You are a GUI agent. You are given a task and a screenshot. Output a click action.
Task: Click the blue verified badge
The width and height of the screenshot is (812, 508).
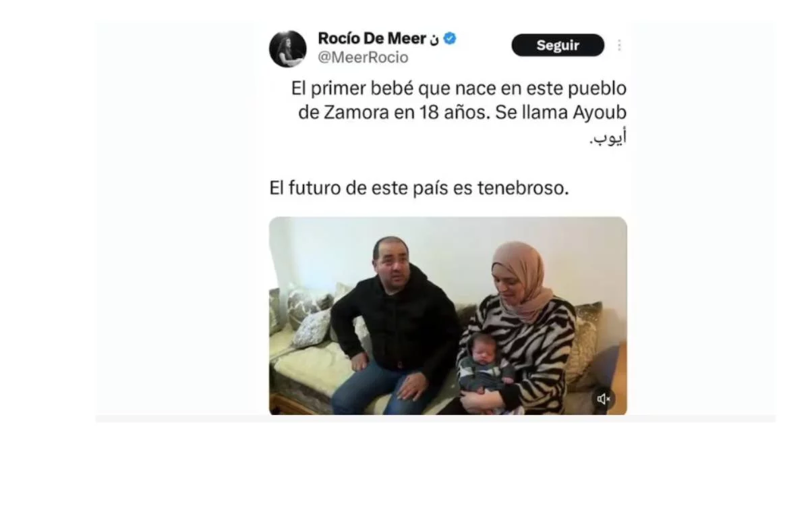(x=450, y=38)
